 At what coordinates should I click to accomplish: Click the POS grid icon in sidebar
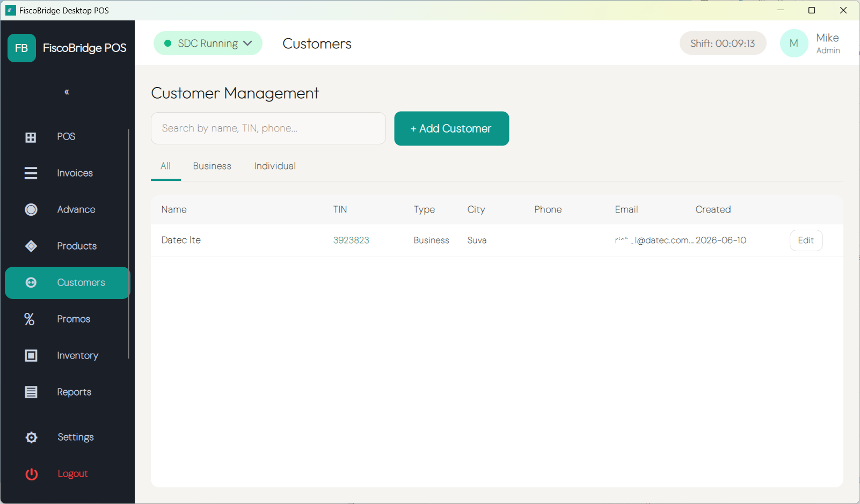tap(31, 137)
